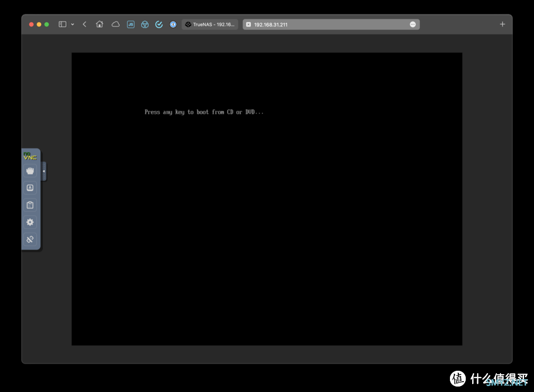Viewport: 534px width, 392px height.
Task: Open the JS extension icon
Action: click(x=131, y=24)
